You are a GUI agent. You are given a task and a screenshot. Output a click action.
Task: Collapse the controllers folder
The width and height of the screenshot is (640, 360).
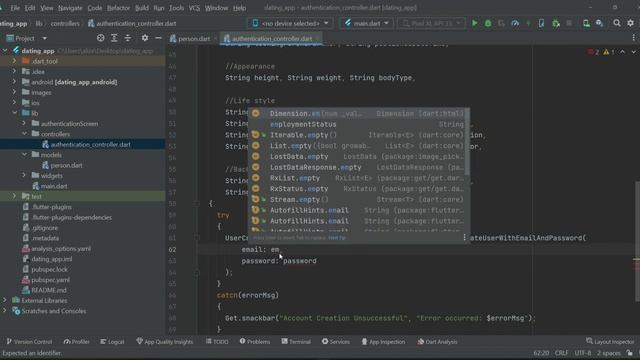pos(24,133)
